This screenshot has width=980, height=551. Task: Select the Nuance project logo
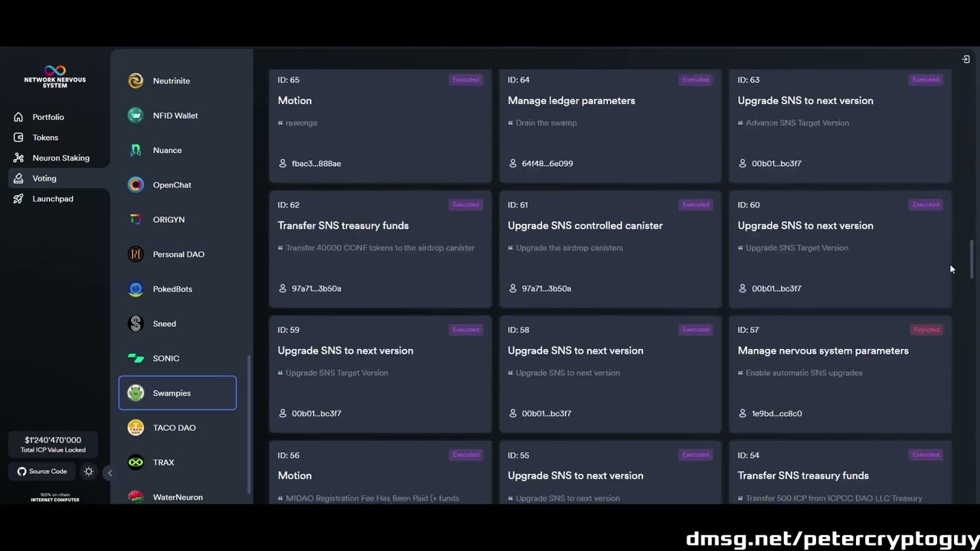click(x=136, y=150)
